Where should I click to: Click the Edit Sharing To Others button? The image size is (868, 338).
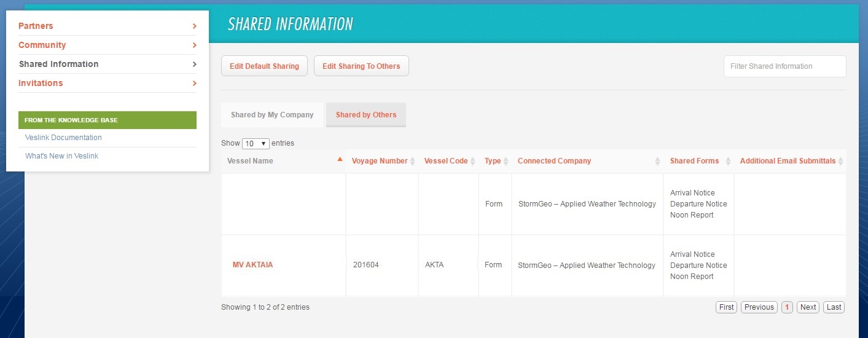[x=361, y=66]
